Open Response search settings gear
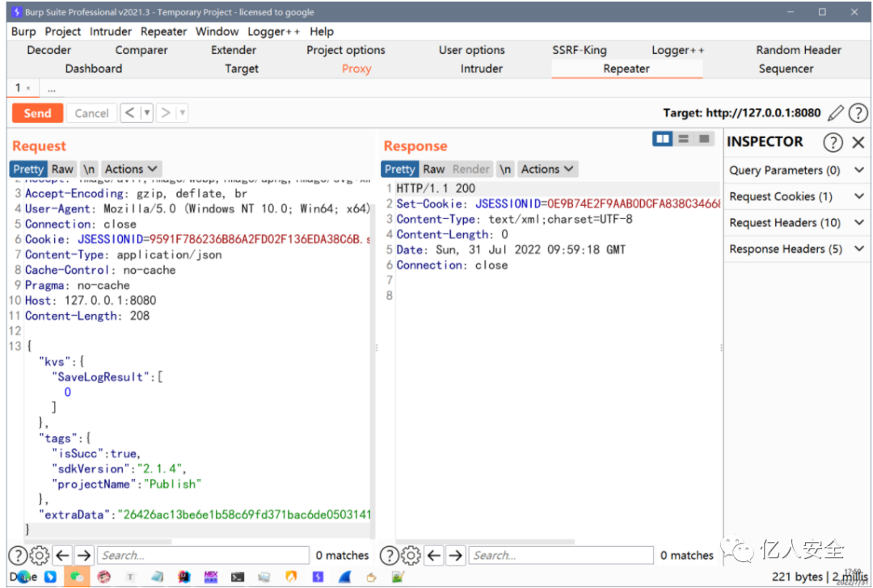Viewport: 873px width, 588px height. 411,555
